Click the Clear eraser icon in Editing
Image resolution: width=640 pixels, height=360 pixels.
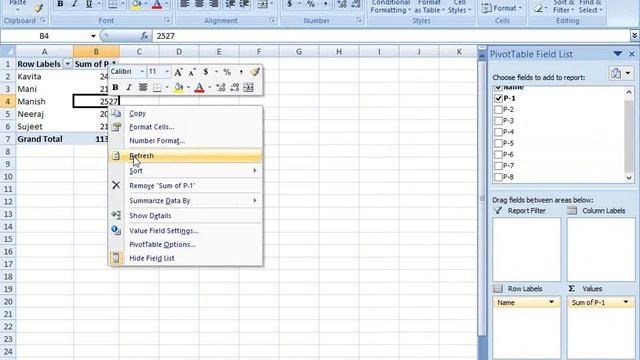pos(538,8)
